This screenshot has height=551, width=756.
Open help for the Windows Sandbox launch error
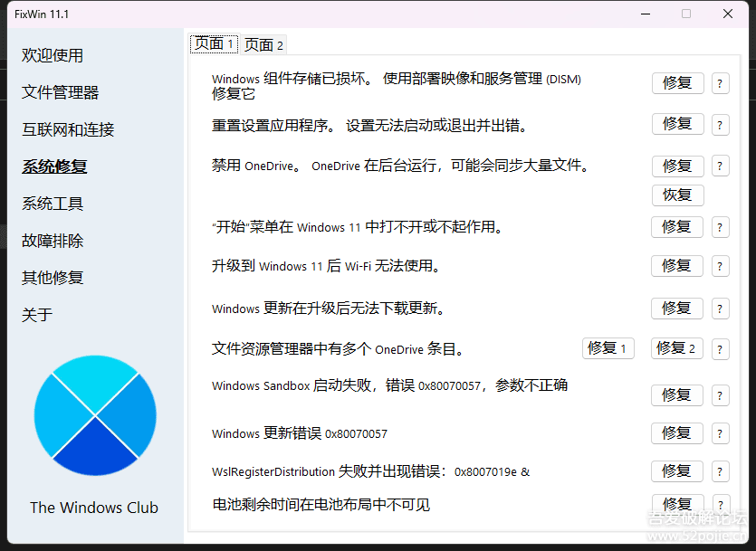click(x=720, y=395)
